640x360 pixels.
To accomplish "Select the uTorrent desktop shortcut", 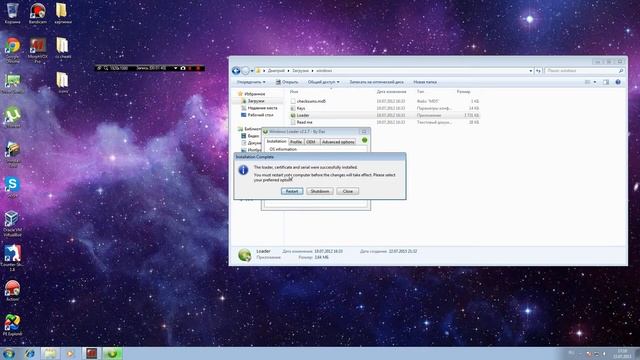I will point(12,118).
